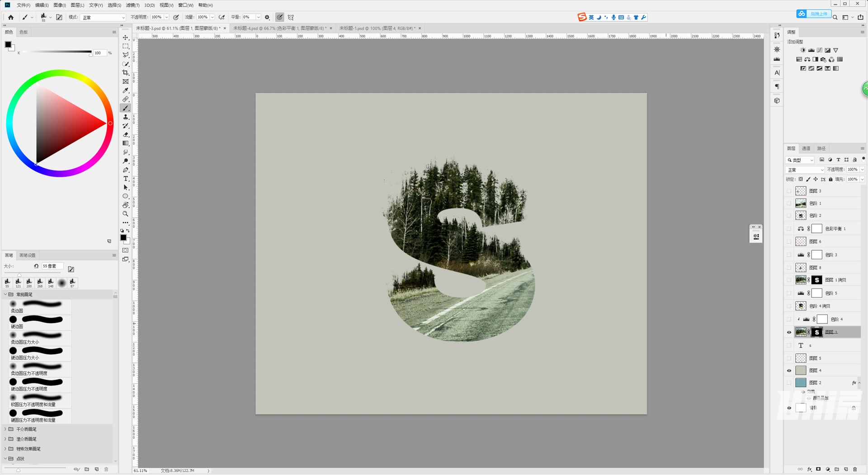868x475 pixels.
Task: Open the layer filter 类型 dropdown
Action: tap(800, 160)
